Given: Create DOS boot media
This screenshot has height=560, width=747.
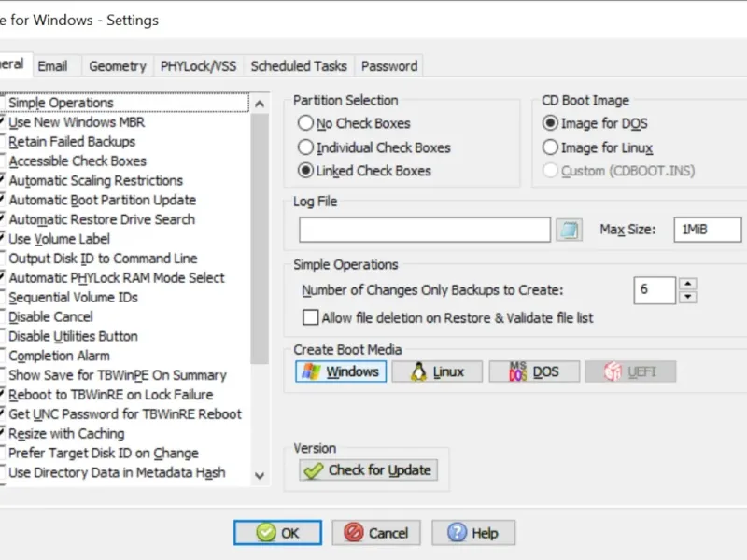Looking at the screenshot, I should tap(534, 371).
